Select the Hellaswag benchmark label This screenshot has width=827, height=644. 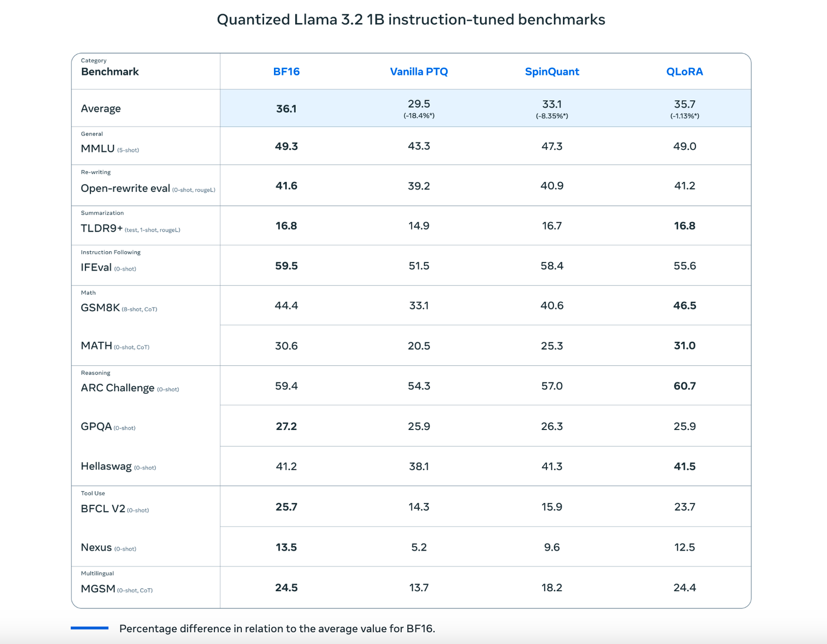tap(106, 466)
